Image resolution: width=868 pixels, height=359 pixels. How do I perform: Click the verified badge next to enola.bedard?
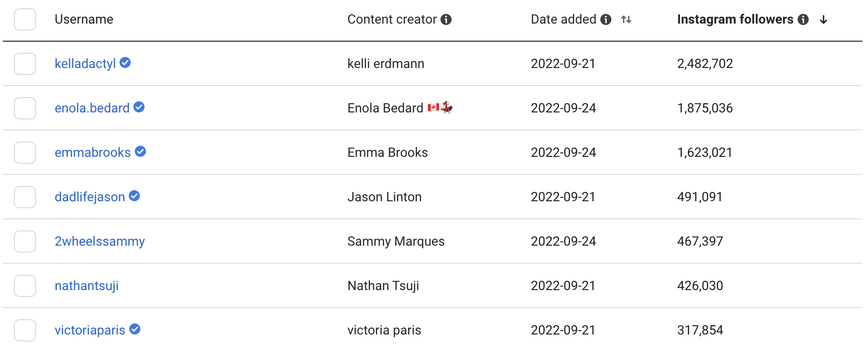click(139, 107)
